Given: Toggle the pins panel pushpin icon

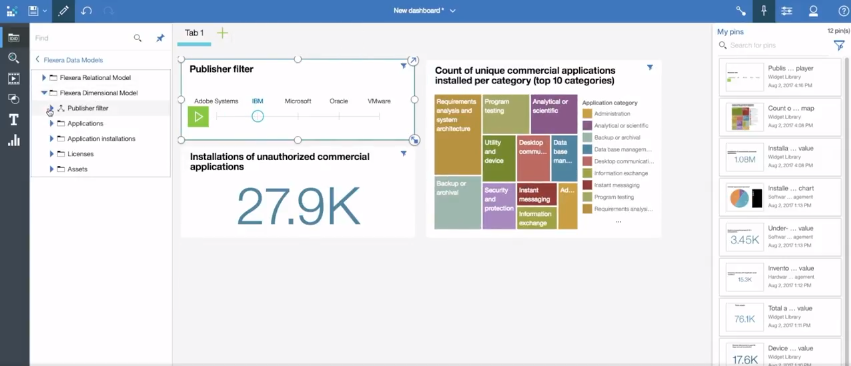Looking at the screenshot, I should point(764,11).
